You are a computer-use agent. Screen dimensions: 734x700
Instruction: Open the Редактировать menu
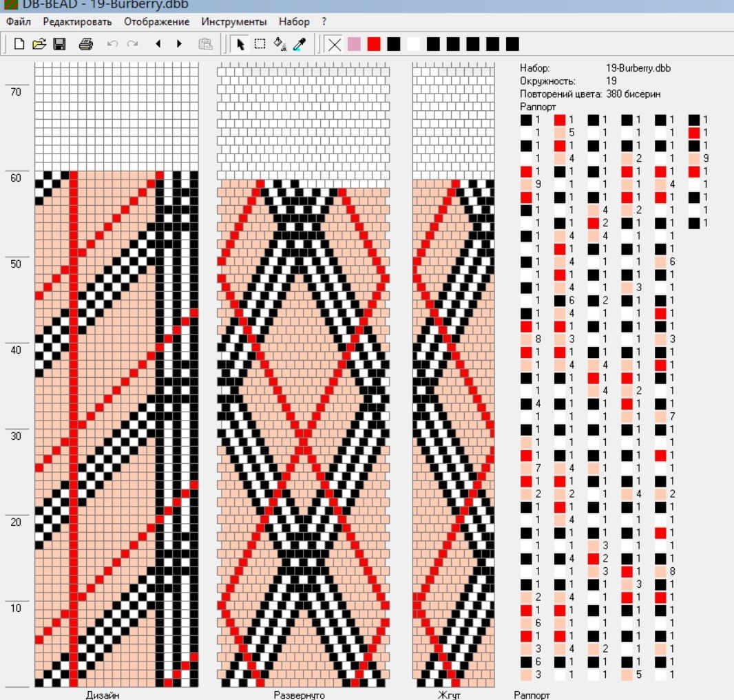77,21
